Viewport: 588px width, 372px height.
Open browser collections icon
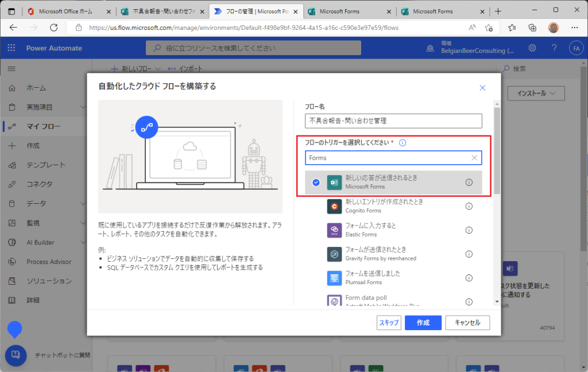(532, 28)
